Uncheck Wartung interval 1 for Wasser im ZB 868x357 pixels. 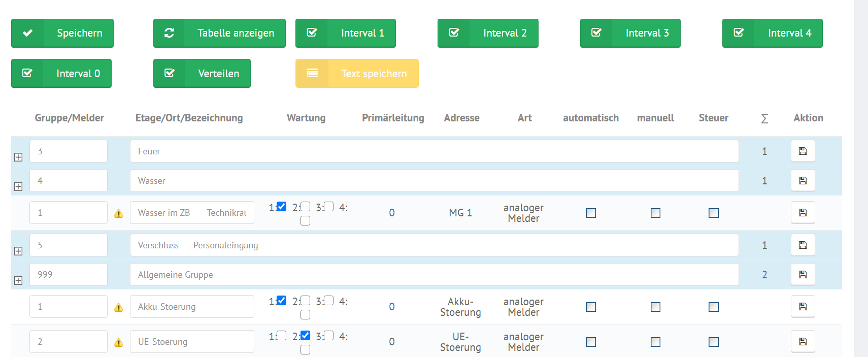click(281, 207)
